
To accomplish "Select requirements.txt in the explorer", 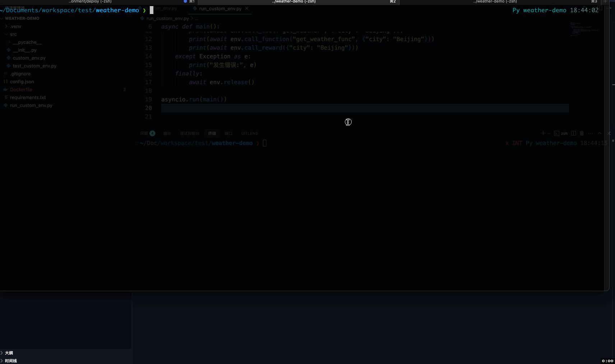I will (28, 97).
